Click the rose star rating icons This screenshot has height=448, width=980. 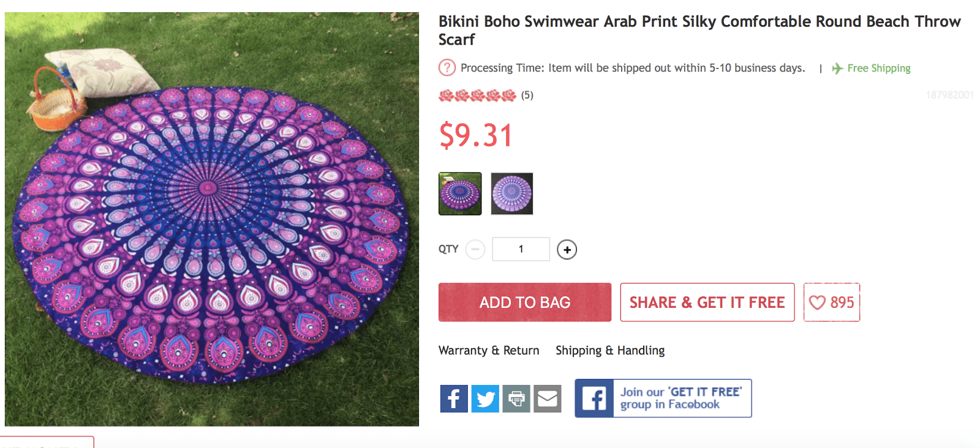(x=478, y=95)
